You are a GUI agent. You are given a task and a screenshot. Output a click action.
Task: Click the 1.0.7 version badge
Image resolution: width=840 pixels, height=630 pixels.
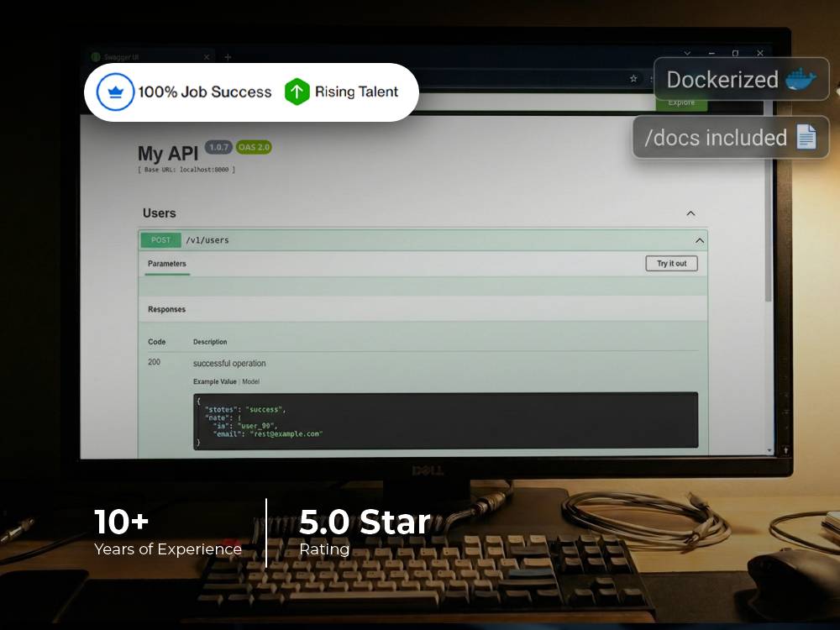tap(218, 147)
